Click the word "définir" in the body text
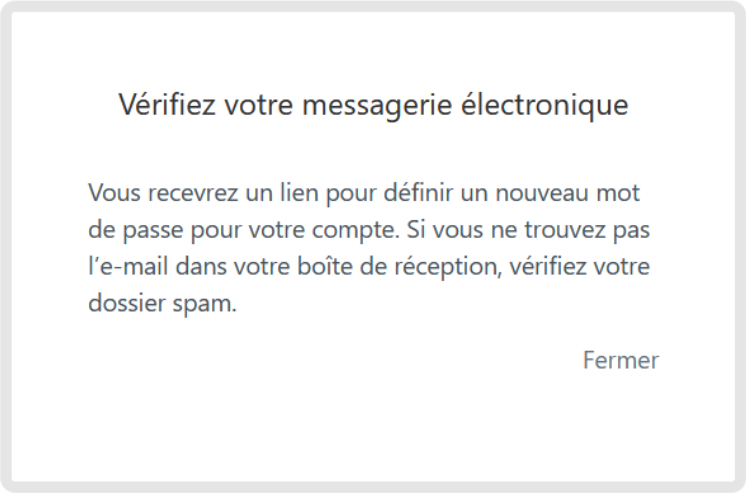Screen dimensions: 746x494 (418, 193)
